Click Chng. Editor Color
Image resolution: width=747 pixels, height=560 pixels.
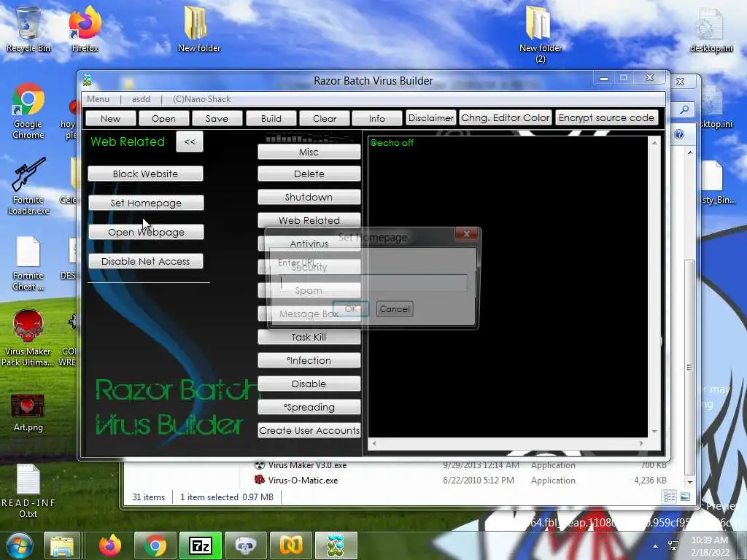point(506,117)
